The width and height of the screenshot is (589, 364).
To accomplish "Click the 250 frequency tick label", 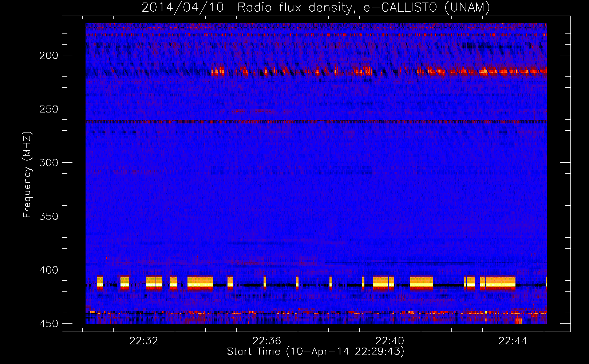I will pos(49,109).
